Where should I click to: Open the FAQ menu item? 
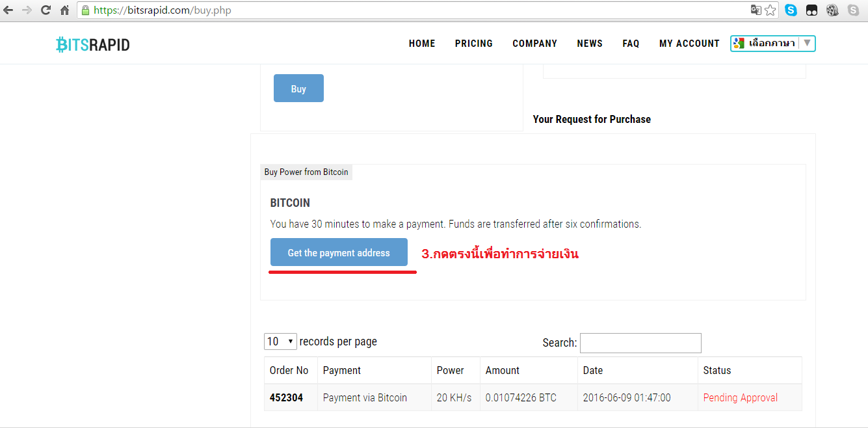[x=631, y=44]
